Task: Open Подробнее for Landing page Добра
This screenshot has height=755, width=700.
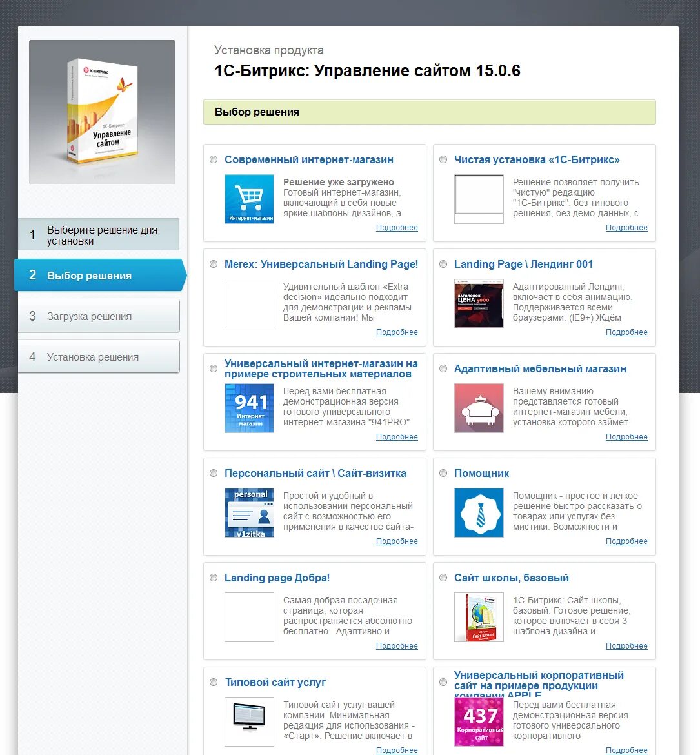Action: tap(397, 646)
